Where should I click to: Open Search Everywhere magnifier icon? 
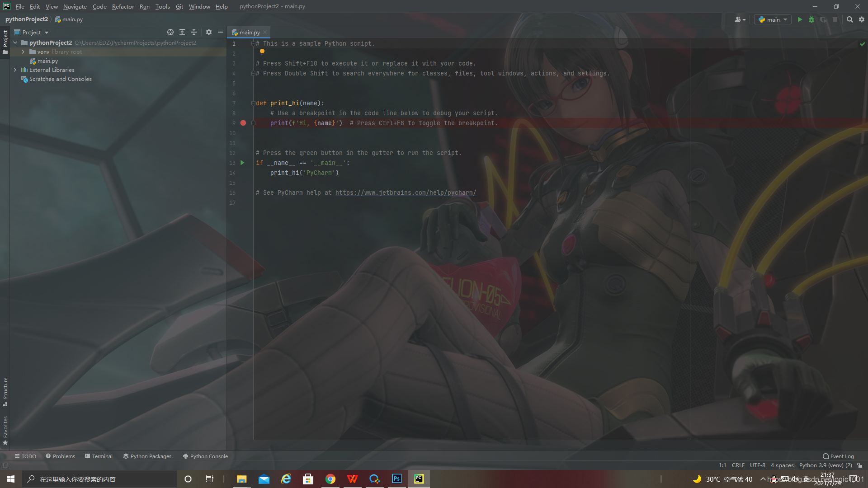[x=850, y=19]
